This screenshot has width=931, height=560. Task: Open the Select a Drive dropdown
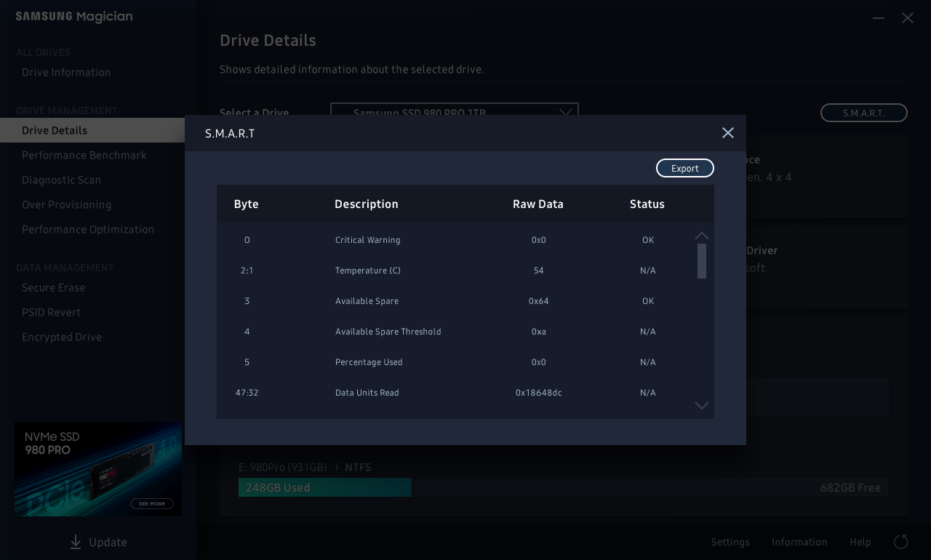point(455,109)
